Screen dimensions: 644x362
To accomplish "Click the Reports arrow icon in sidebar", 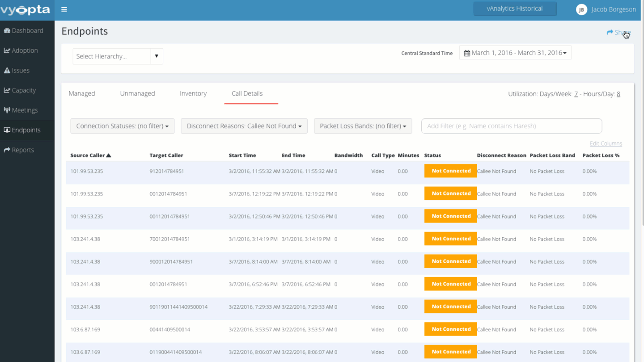I will tap(7, 150).
